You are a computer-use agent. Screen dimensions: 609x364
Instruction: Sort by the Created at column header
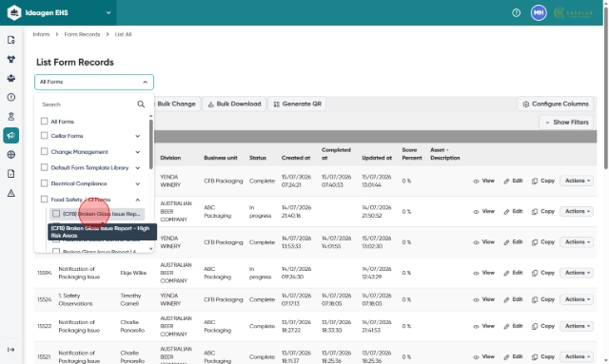(x=296, y=158)
